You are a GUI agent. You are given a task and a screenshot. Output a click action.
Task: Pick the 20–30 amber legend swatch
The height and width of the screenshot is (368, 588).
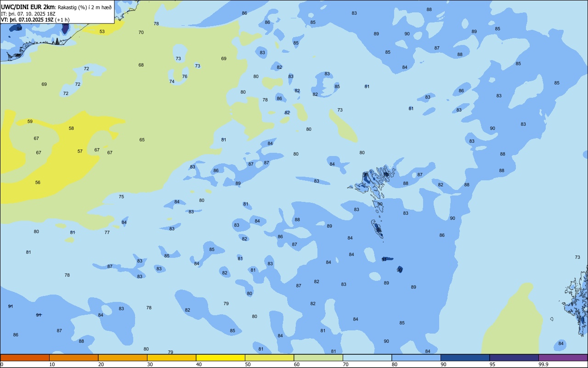click(123, 357)
